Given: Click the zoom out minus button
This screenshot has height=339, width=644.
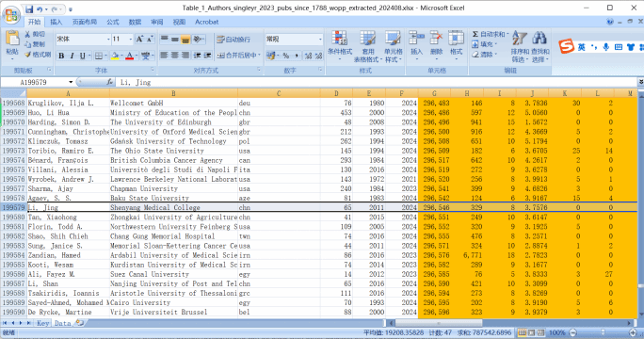Looking at the screenshot, I should point(573,332).
